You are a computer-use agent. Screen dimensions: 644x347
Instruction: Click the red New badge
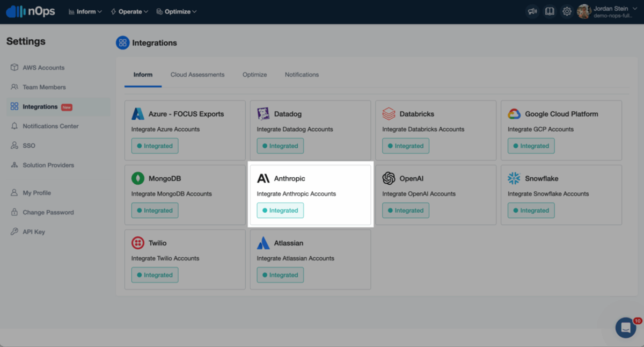point(67,107)
